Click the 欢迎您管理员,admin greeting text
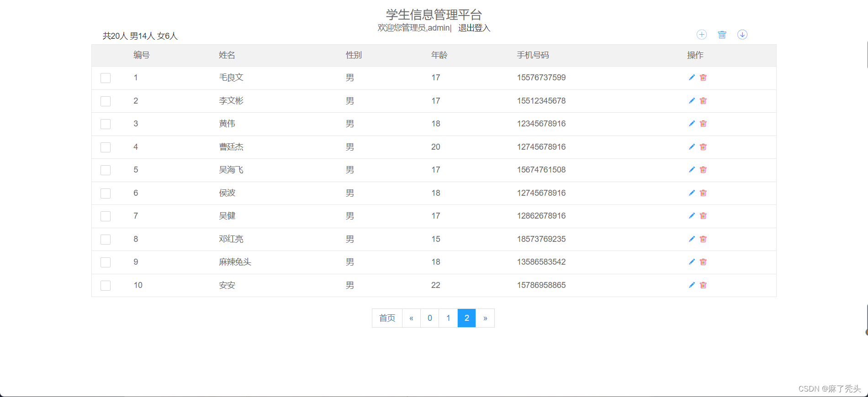Screen dimensions: 868x397 click(413, 28)
